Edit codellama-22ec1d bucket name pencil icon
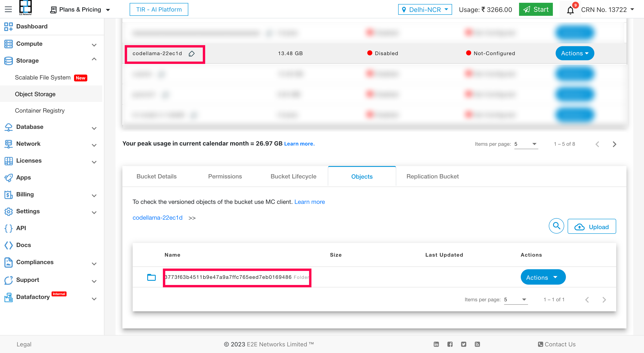The image size is (644, 353). [x=191, y=53]
